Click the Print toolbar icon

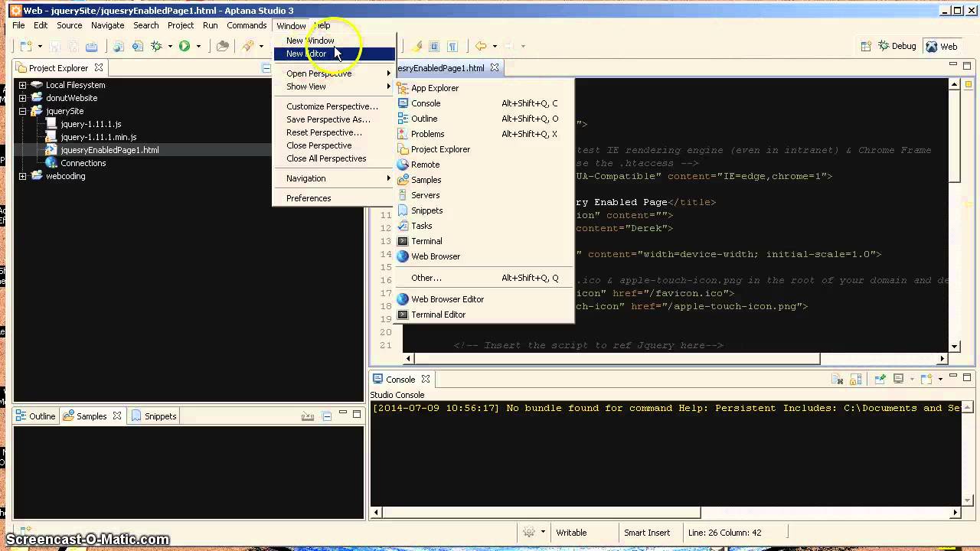tap(91, 46)
